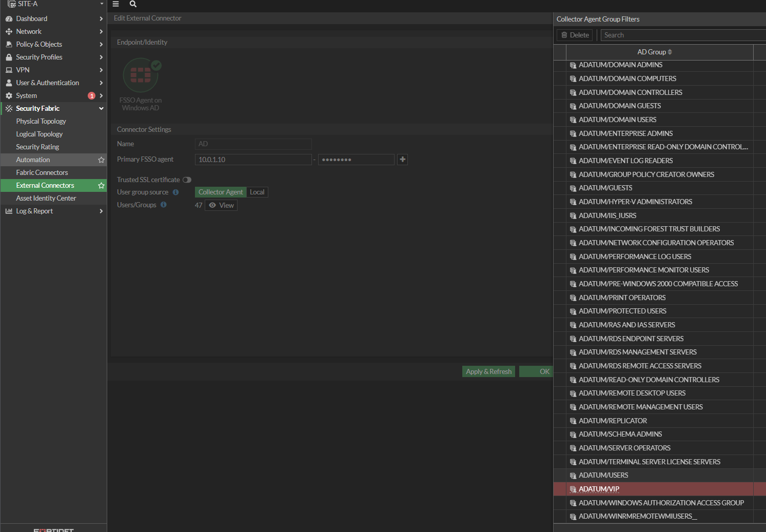Toggle the Trusted SSL certificate switch
This screenshot has width=766, height=532.
tap(187, 180)
